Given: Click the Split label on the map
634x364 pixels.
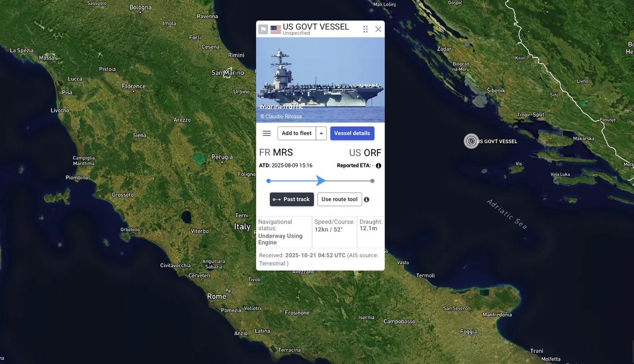Looking at the screenshot, I should click(x=538, y=115).
